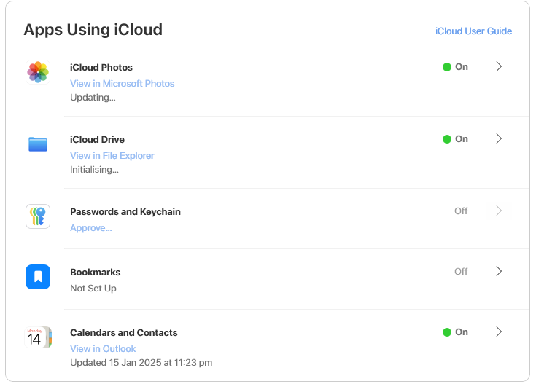Click the blue Bookmarks icon
The height and width of the screenshot is (392, 536).
38,277
